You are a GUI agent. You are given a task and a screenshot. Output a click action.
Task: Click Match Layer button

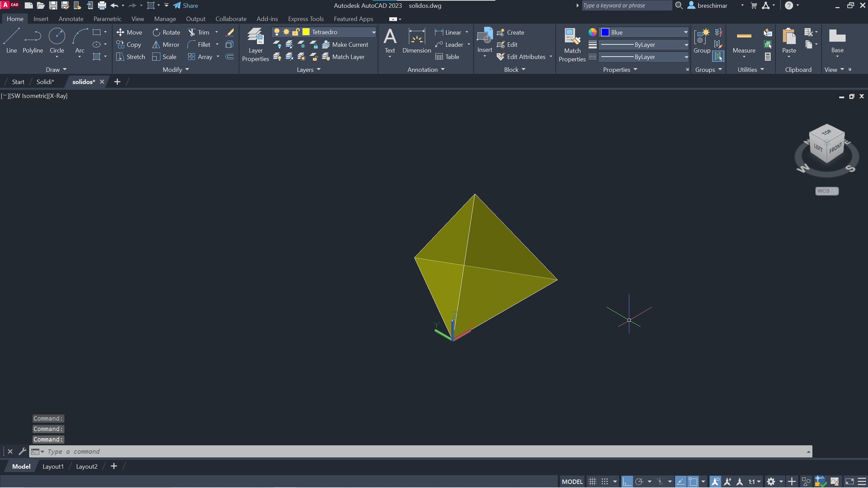point(343,57)
